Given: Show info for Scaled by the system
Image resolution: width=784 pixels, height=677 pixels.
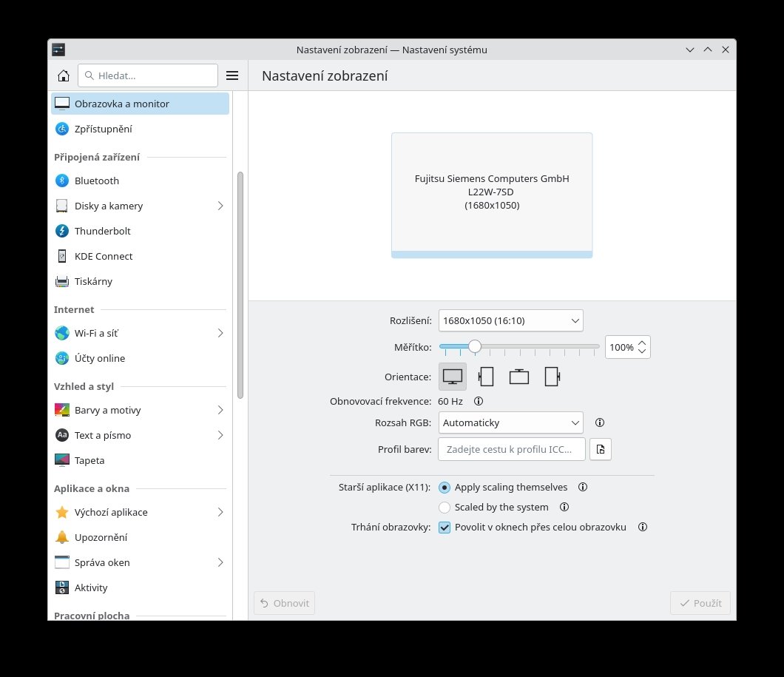Looking at the screenshot, I should 564,507.
